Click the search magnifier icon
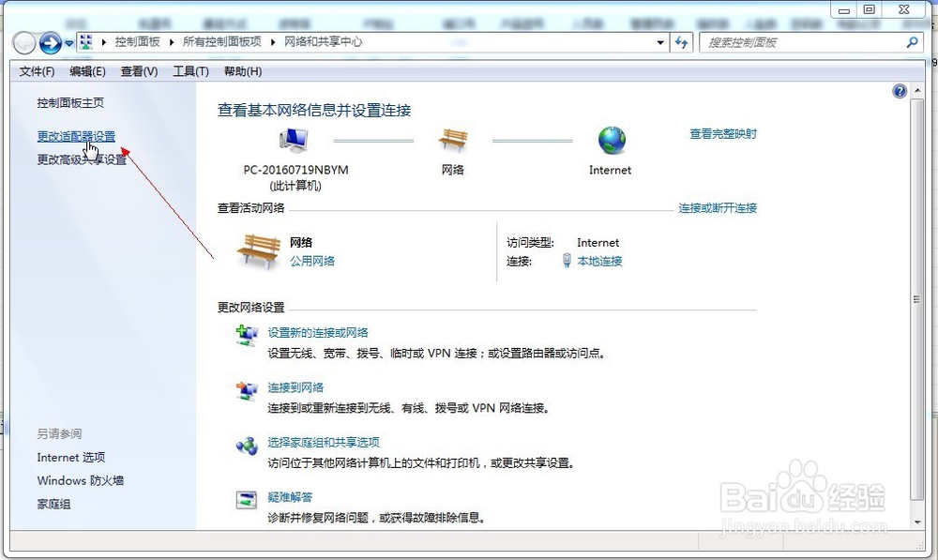This screenshot has width=938, height=560. (x=911, y=42)
